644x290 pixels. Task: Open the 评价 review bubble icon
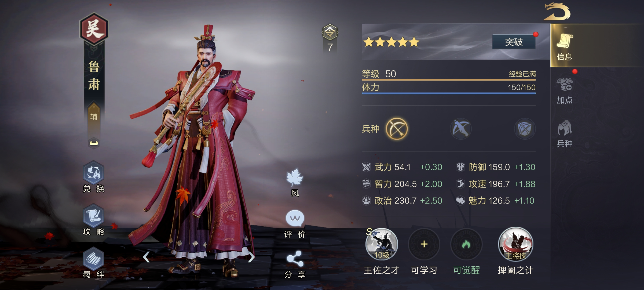point(295,218)
